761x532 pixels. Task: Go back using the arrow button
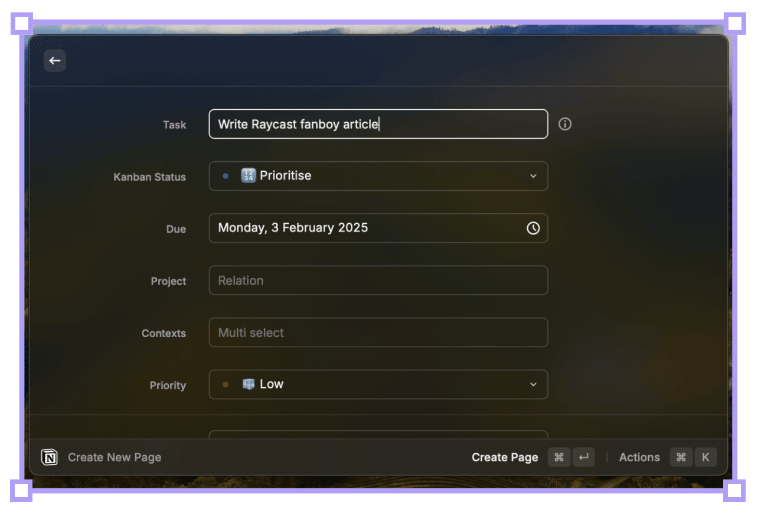(x=55, y=60)
